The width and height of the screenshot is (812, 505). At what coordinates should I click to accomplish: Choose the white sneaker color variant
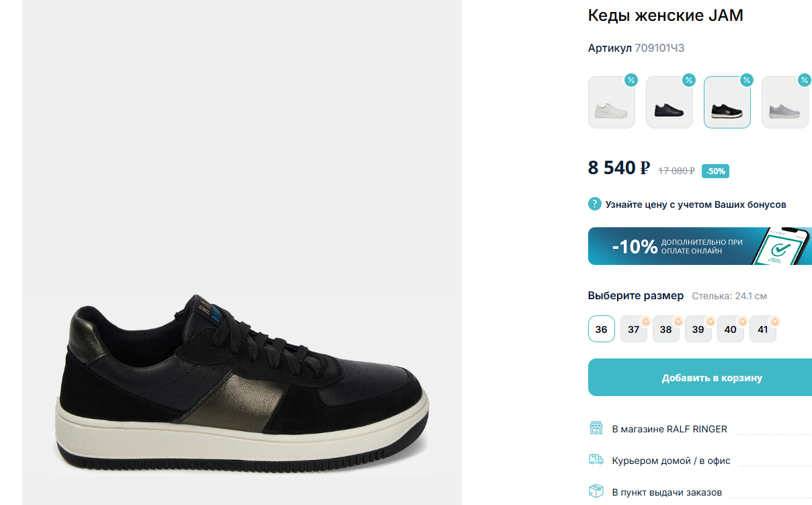pos(612,102)
